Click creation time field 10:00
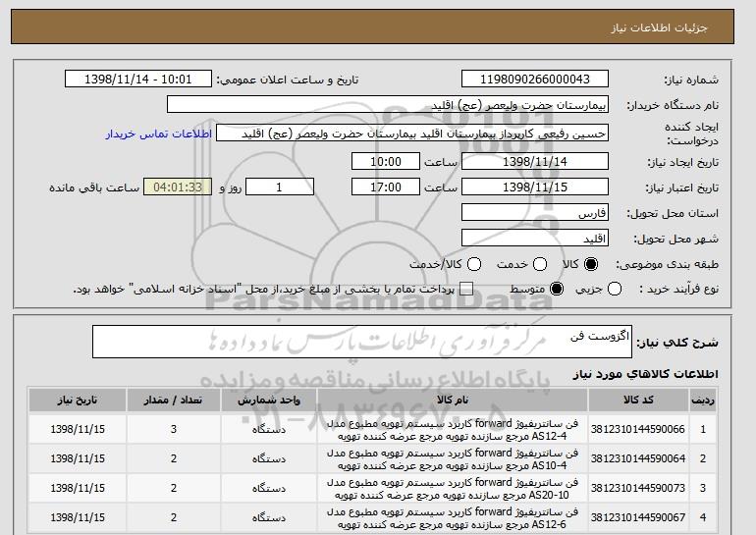 pos(386,161)
